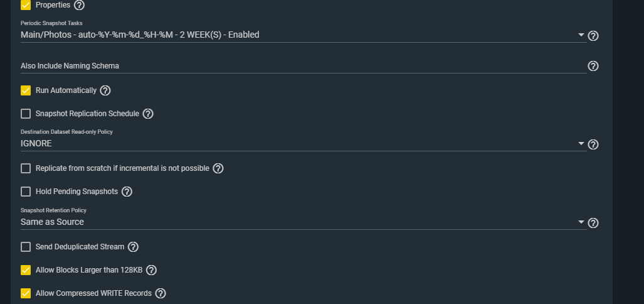Open help tooltip for Run Automatically
644x304 pixels.
105,90
